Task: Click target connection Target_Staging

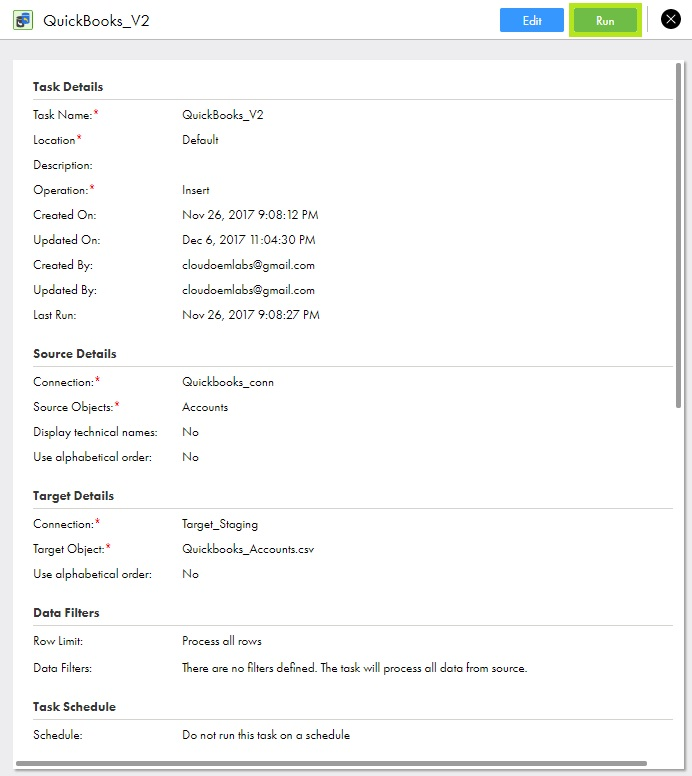Action: tap(220, 524)
